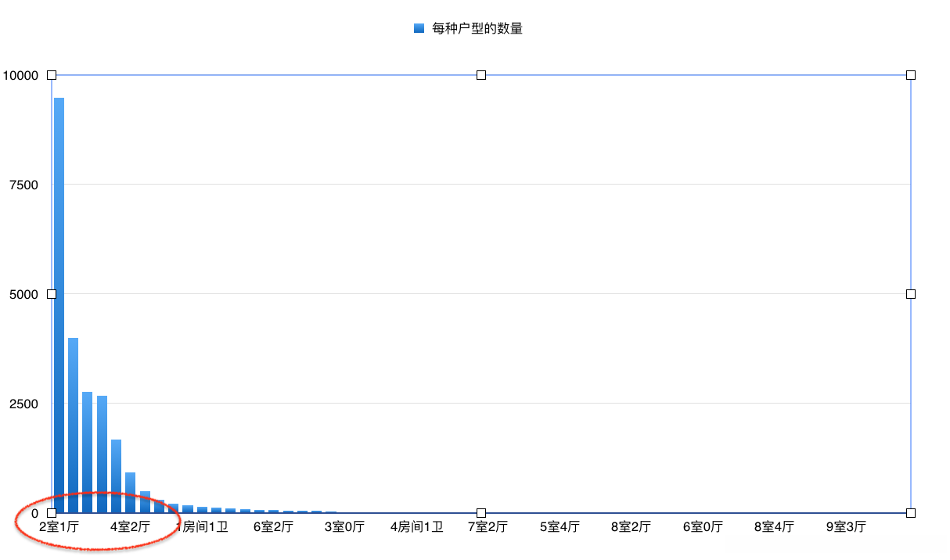Click the tallest bar for 2室1厅
Viewport: 950px width, 560px height.
(x=59, y=305)
